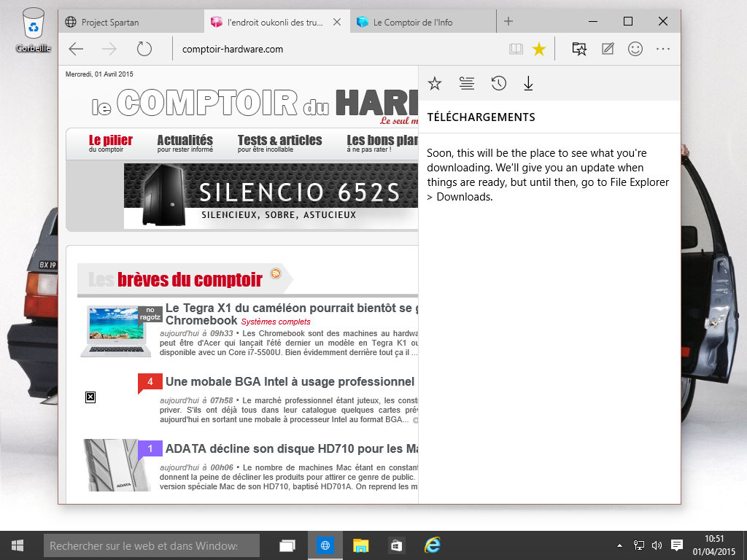Show browsing History pane icon

pos(498,84)
